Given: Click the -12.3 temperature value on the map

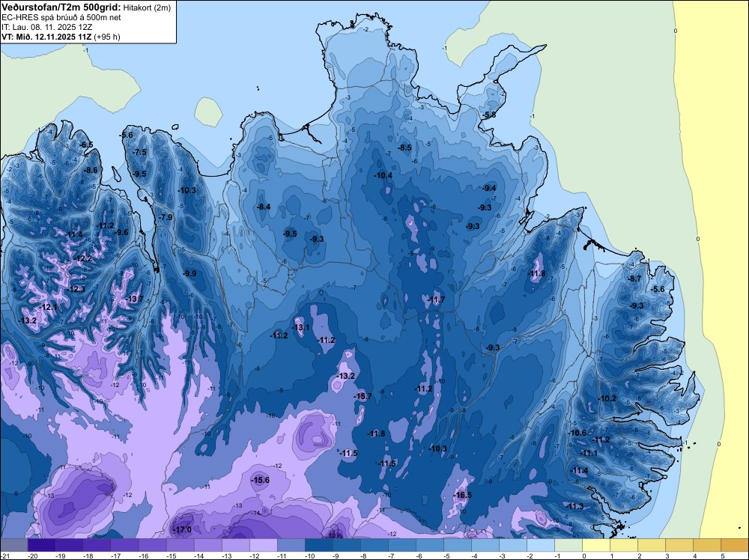Looking at the screenshot, I should click(x=76, y=289).
